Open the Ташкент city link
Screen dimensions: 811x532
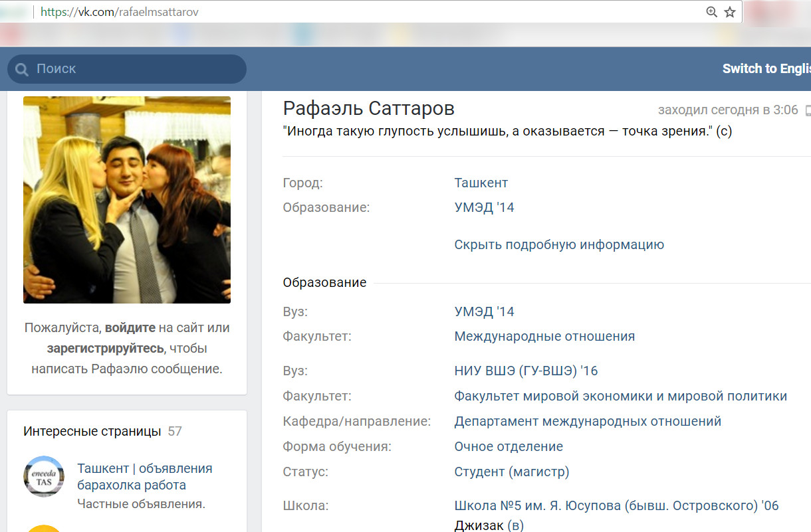click(x=481, y=183)
